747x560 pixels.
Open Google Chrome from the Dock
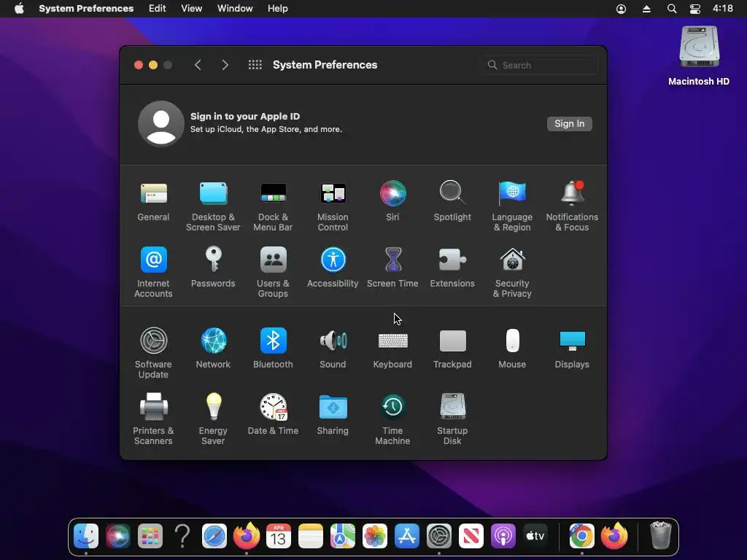[x=581, y=536]
